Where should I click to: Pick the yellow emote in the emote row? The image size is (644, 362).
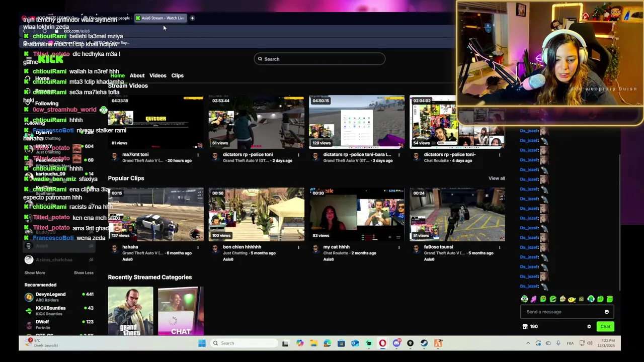(572, 299)
